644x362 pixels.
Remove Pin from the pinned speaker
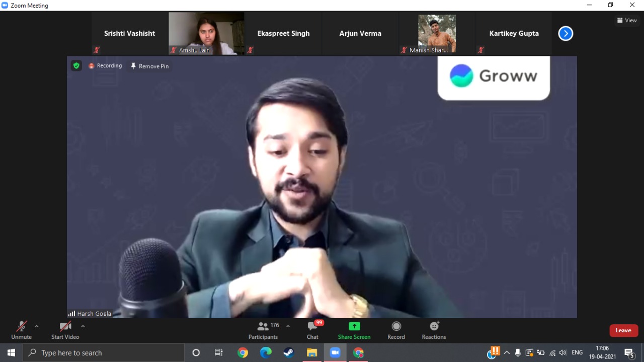149,66
